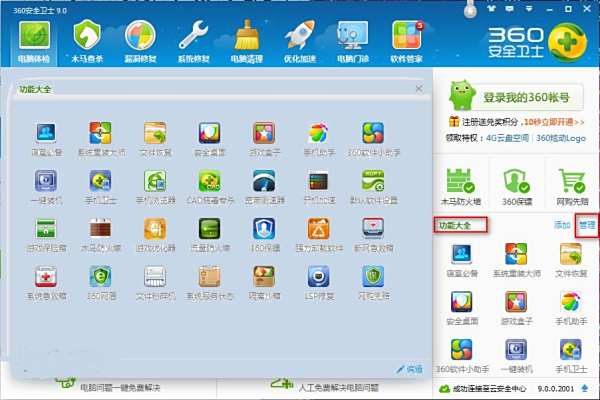Click 登录我的360帐号 login button

[526, 97]
